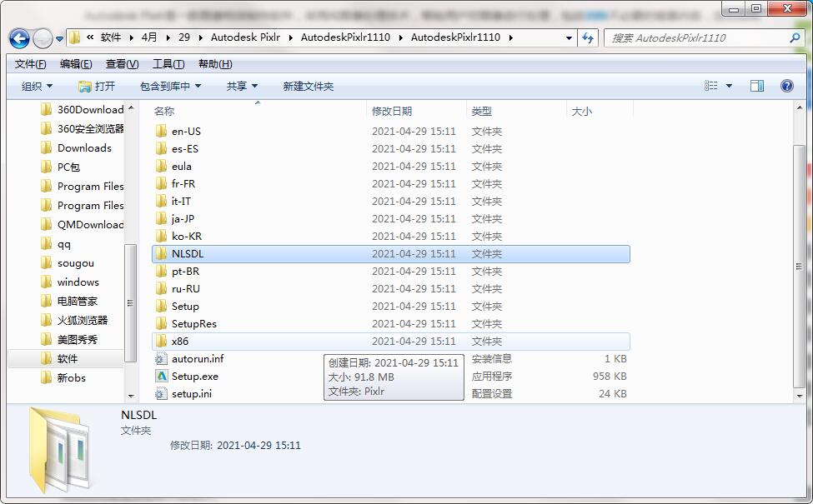Select the en-US folder icon

click(x=161, y=131)
